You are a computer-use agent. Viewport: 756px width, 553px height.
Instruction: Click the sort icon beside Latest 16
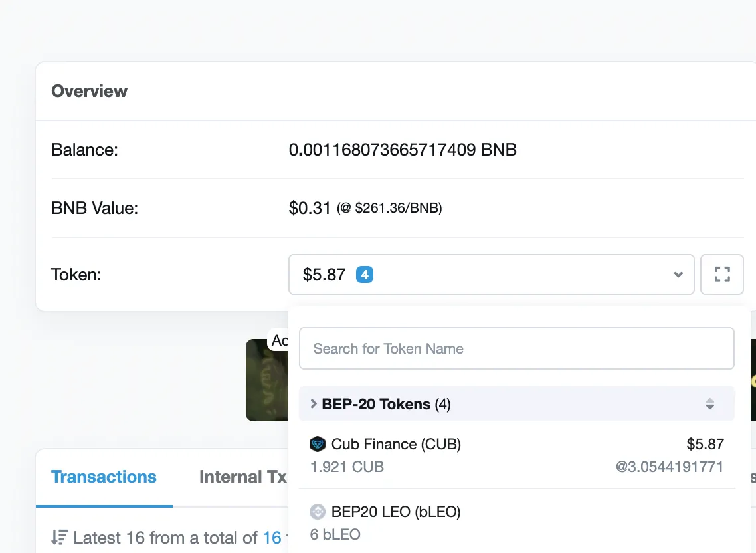(x=60, y=537)
